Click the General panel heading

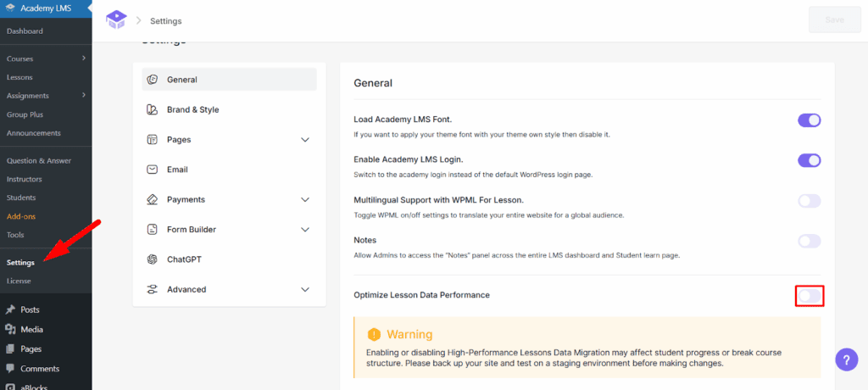373,83
